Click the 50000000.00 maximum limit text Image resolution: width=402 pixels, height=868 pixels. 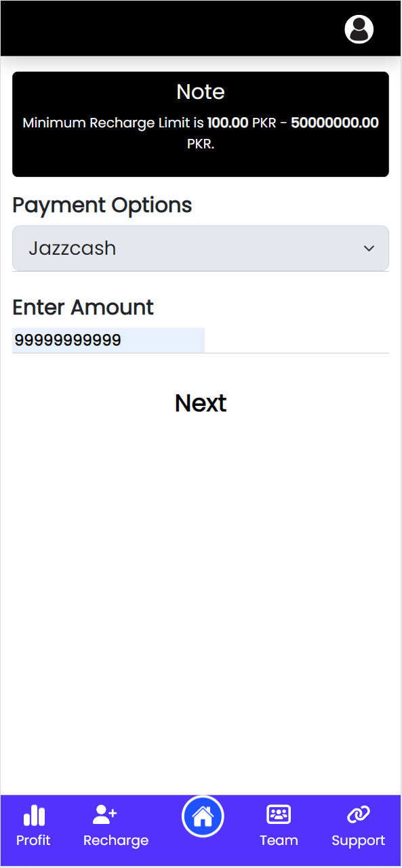(335, 123)
